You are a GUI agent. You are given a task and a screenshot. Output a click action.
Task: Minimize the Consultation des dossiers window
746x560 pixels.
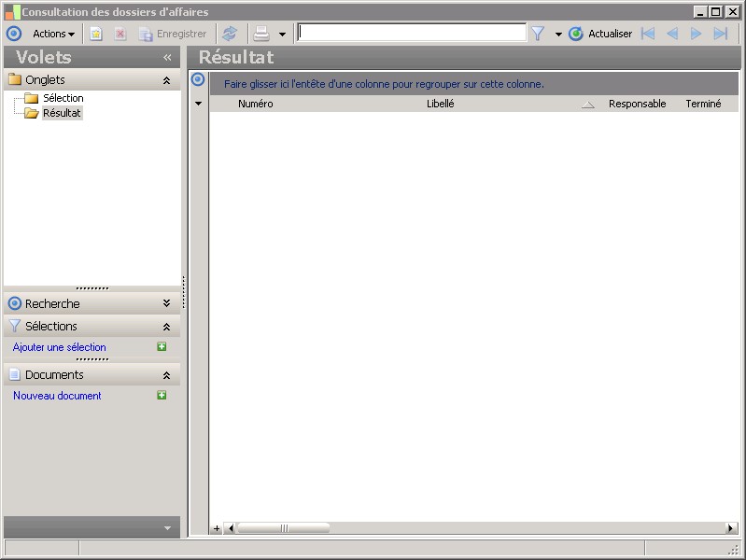tap(700, 12)
